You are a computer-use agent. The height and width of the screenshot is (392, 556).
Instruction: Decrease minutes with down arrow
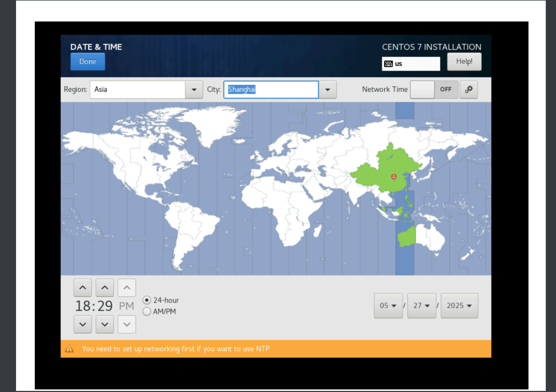click(105, 324)
